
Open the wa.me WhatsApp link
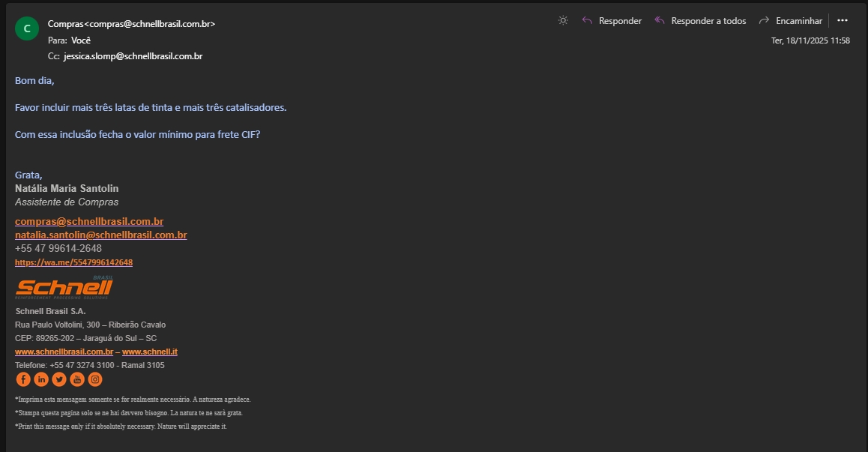click(73, 262)
